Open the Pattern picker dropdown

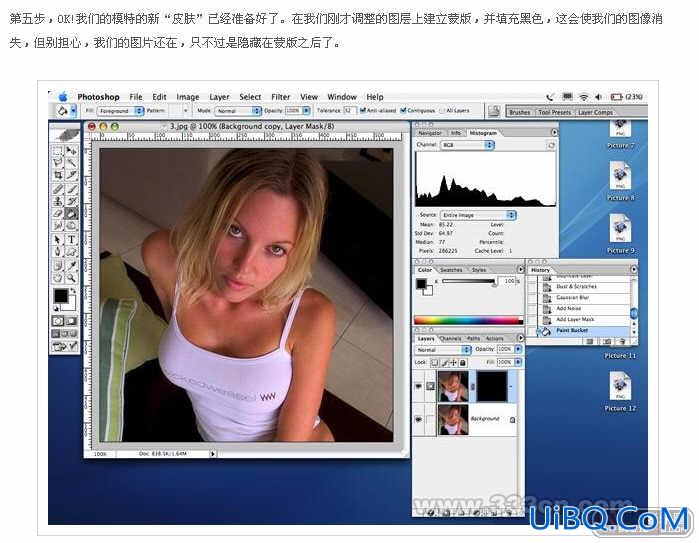[x=185, y=111]
